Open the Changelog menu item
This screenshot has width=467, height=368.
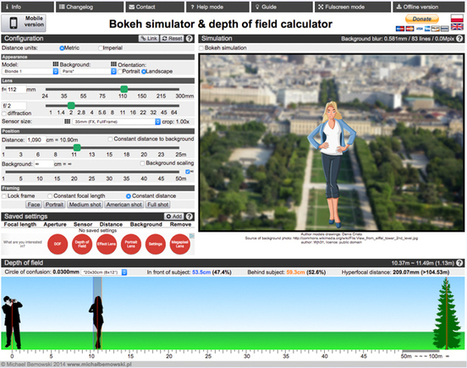click(x=90, y=7)
